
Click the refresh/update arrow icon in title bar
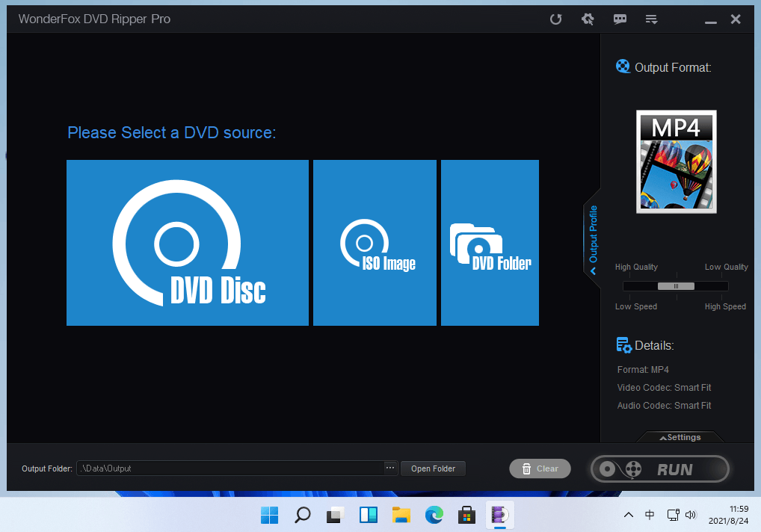point(555,19)
